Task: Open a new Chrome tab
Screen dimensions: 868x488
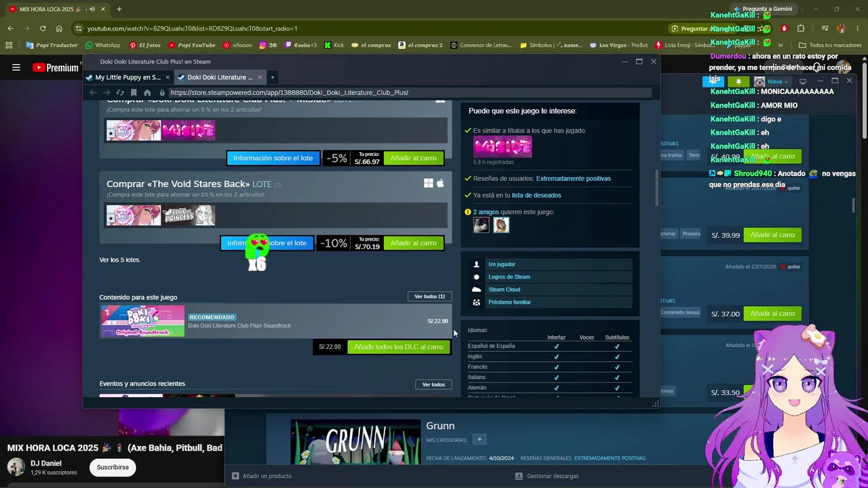Action: click(119, 9)
